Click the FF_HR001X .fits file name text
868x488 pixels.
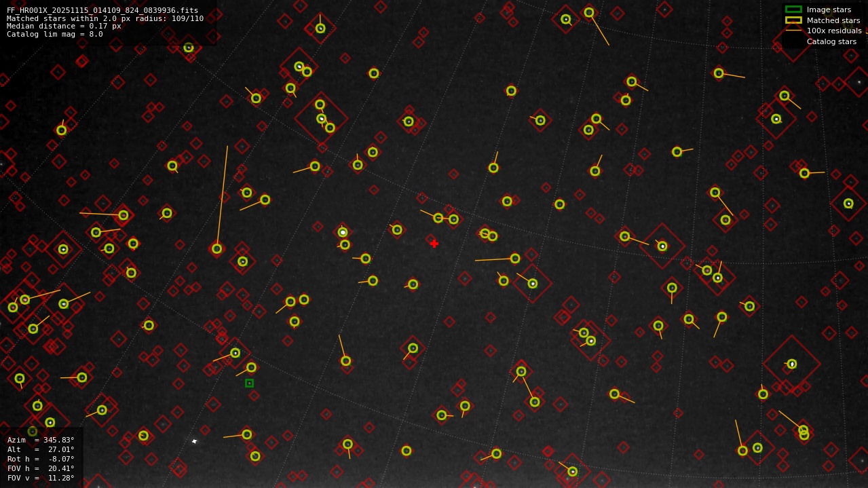[x=102, y=10]
